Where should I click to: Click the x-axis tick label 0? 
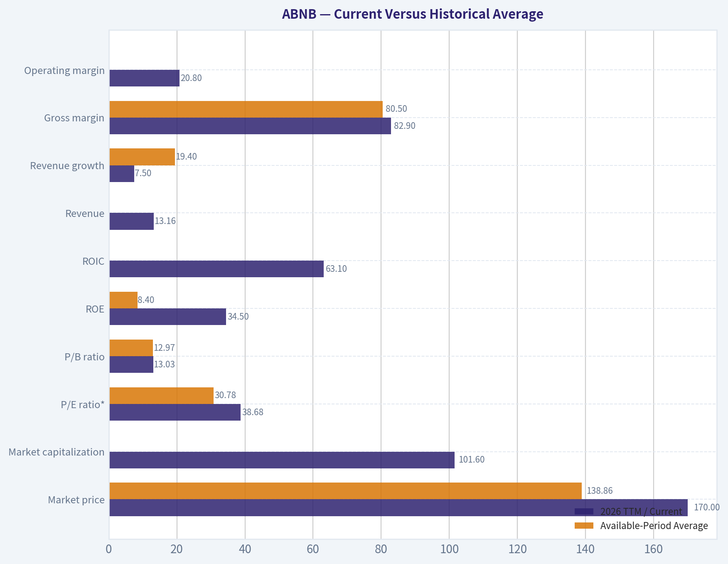109,550
